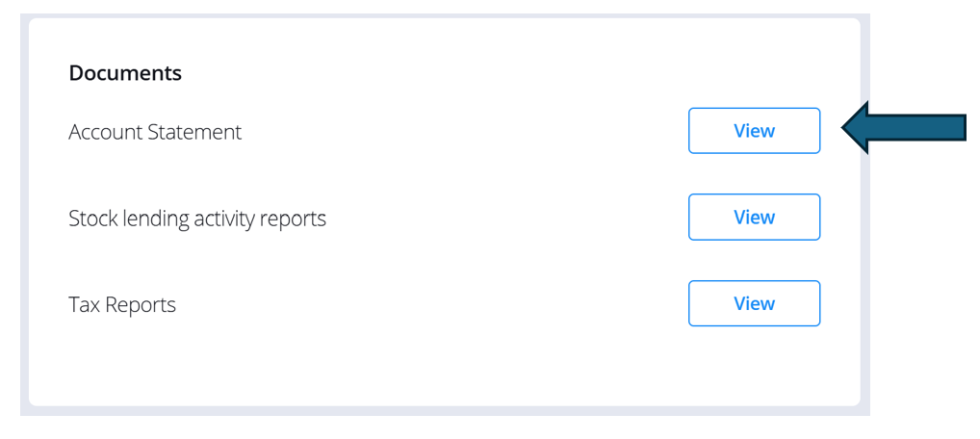
Task: Click the Account Statement label
Action: (x=155, y=132)
